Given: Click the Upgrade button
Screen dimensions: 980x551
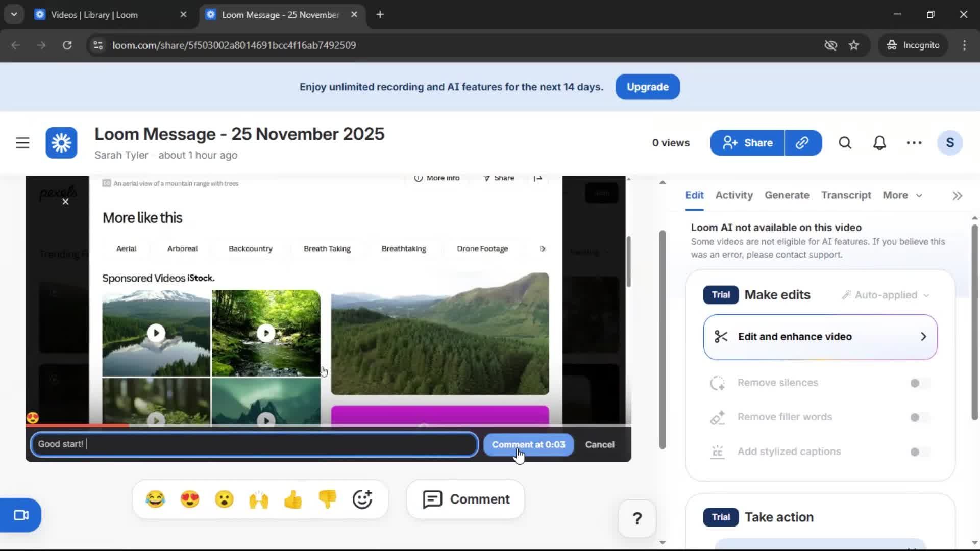Looking at the screenshot, I should (x=647, y=87).
